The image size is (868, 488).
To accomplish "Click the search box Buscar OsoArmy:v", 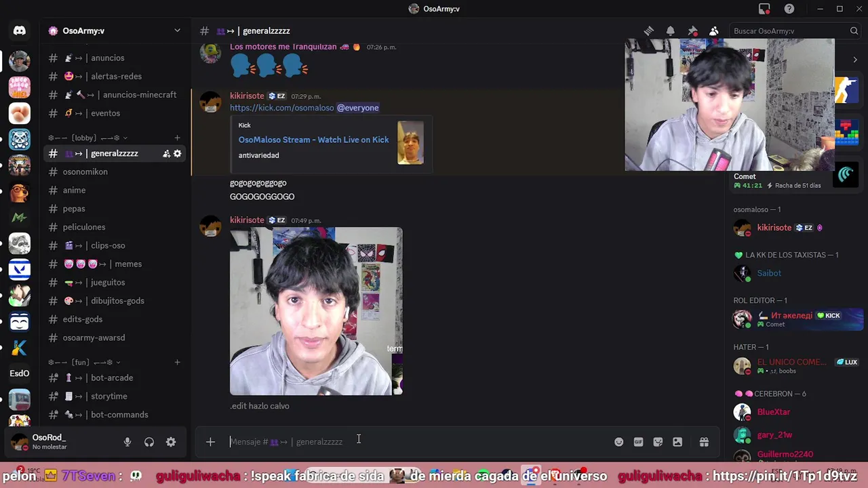I will point(796,31).
